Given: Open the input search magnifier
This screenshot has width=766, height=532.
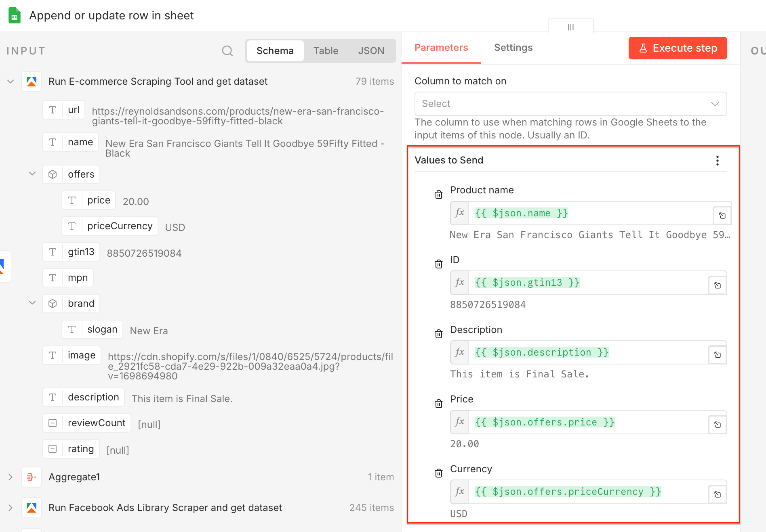Looking at the screenshot, I should 227,51.
